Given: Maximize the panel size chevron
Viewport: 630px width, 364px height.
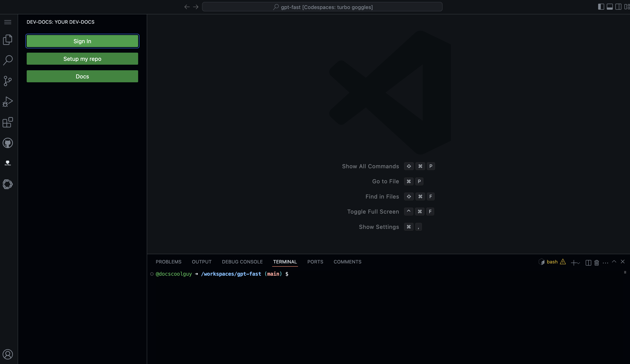Looking at the screenshot, I should click(x=614, y=262).
